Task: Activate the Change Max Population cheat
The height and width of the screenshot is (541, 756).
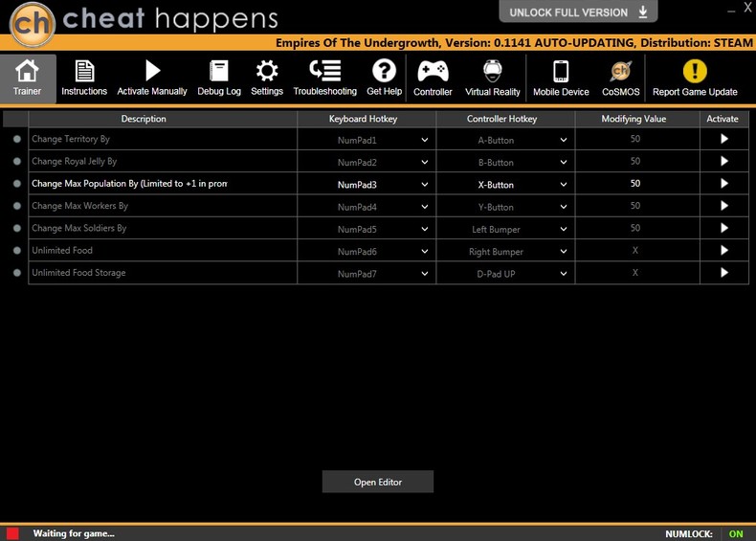Action: pyautogui.click(x=723, y=184)
